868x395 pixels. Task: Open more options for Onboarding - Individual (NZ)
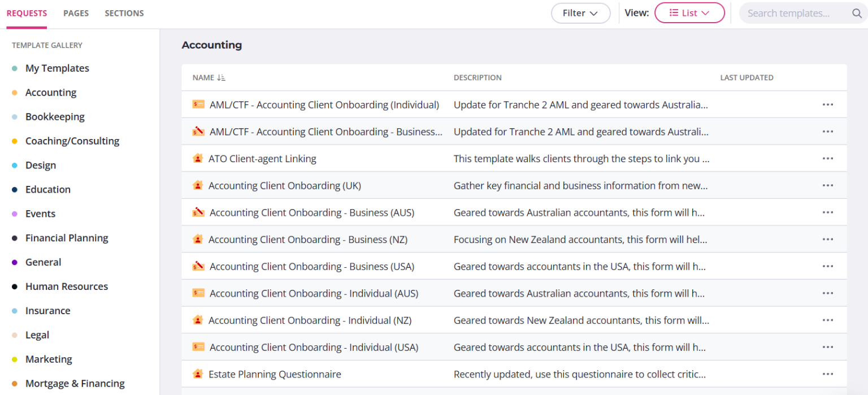coord(828,320)
